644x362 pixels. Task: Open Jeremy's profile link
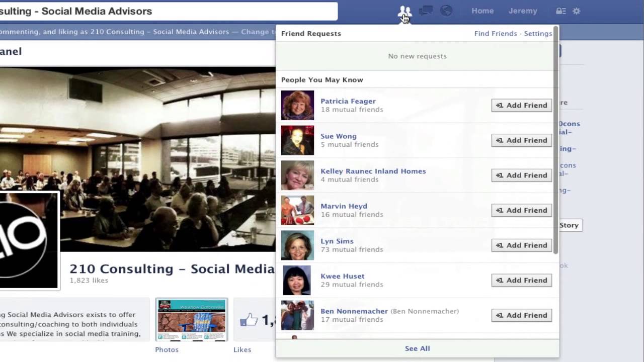[x=523, y=11]
